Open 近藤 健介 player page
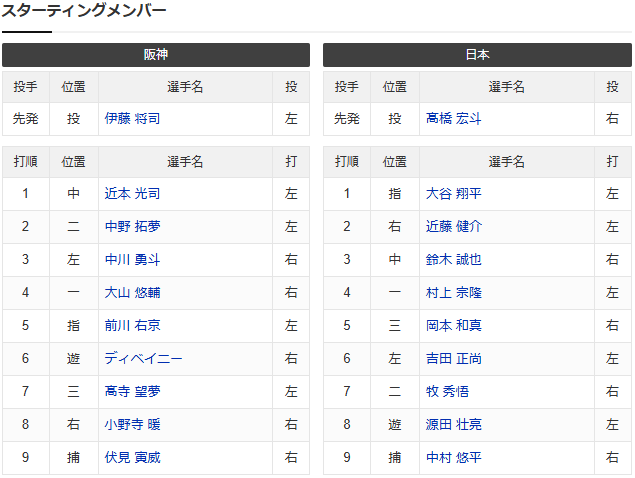Image resolution: width=635 pixels, height=478 pixels. (453, 227)
